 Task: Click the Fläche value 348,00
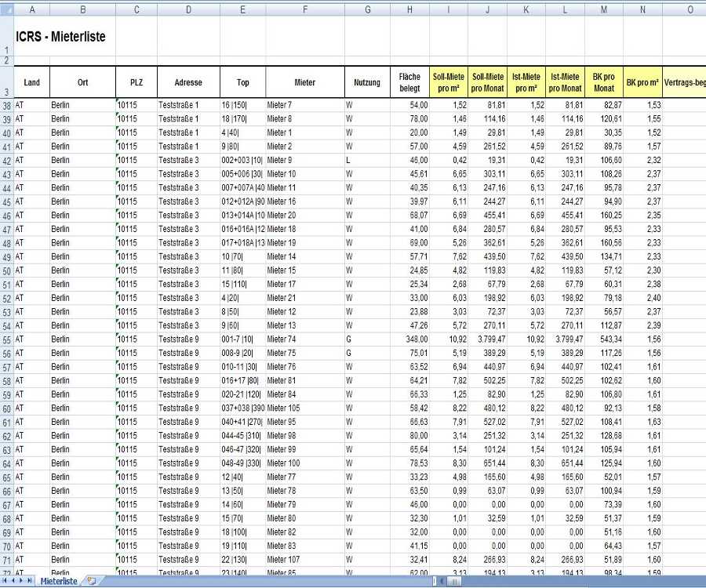pos(409,339)
